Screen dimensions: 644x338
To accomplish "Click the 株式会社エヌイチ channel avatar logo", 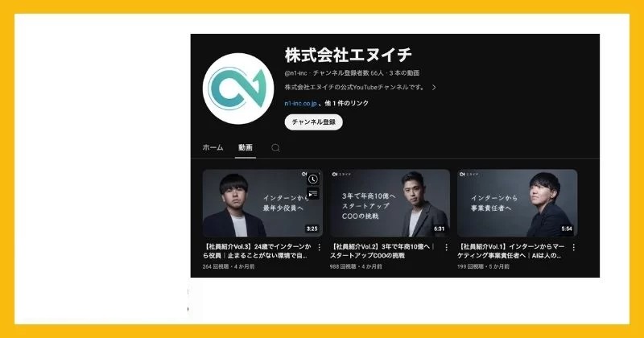I will point(238,89).
